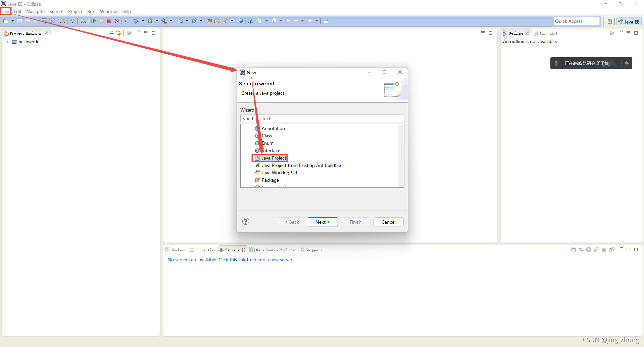The image size is (644, 347).
Task: Click the red Terminate stop toolbar icon
Action: 109,21
